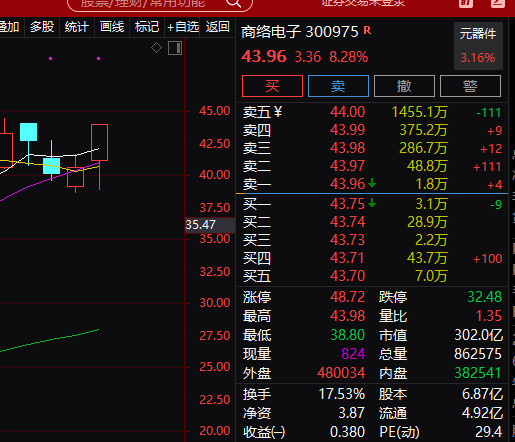Viewport: 515px width, 442px height.
Task: Click the 流通 value 4.92亿
Action: pyautogui.click(x=482, y=413)
